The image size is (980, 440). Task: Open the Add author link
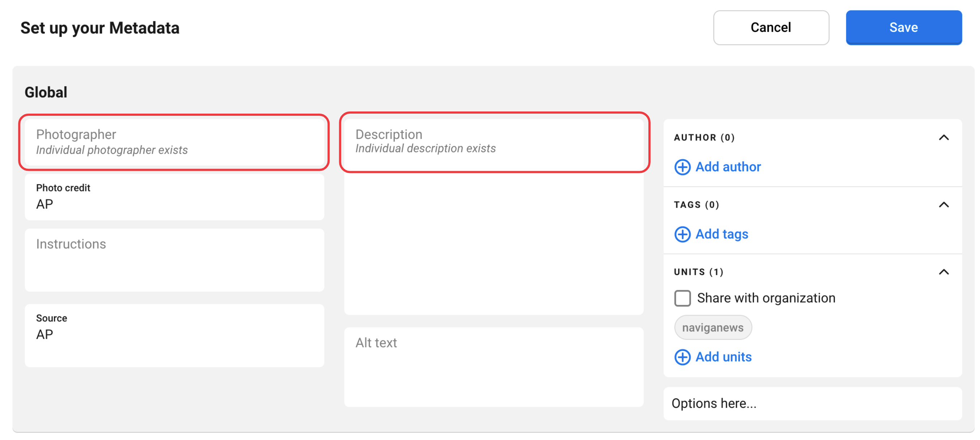coord(728,167)
